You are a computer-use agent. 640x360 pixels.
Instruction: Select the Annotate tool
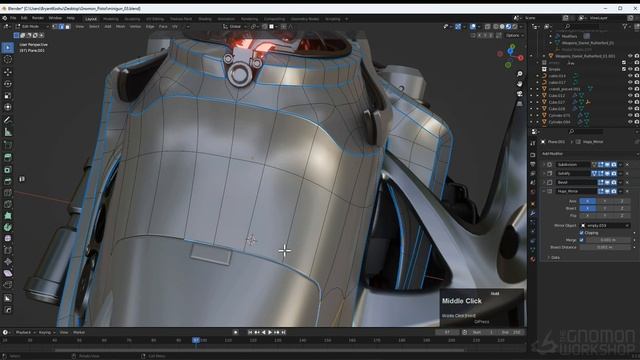(x=8, y=120)
